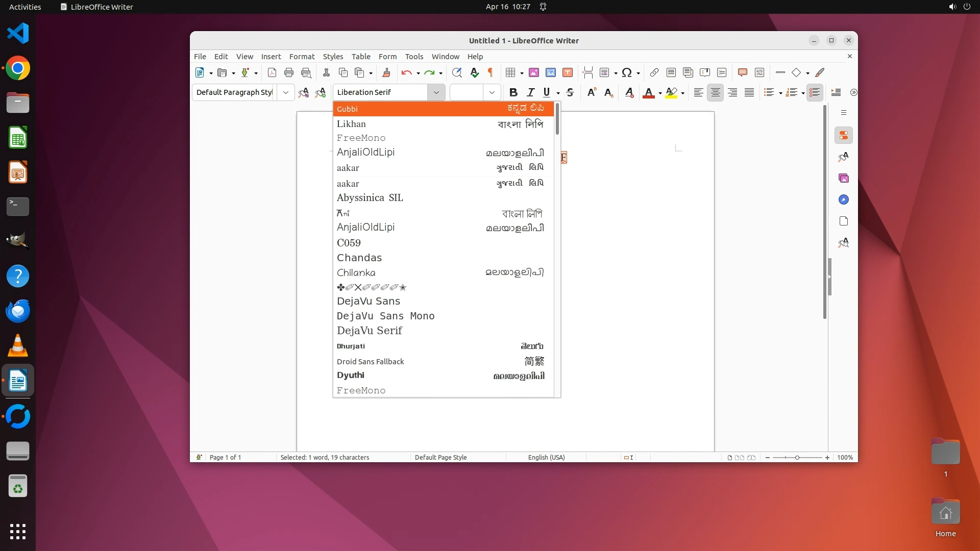
Task: Click the zoom slider in the status bar
Action: pos(797,458)
